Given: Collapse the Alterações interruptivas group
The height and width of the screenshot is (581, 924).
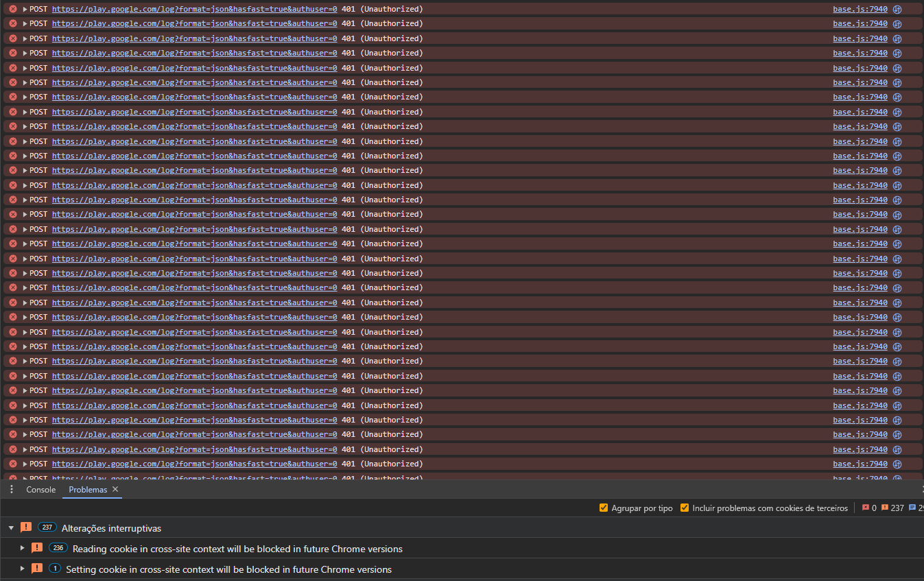Looking at the screenshot, I should pos(11,528).
